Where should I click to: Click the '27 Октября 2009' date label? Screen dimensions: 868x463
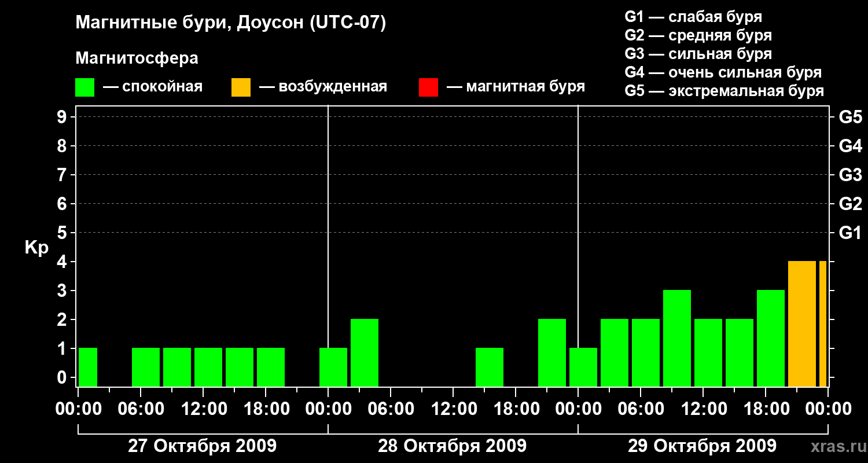pyautogui.click(x=202, y=446)
